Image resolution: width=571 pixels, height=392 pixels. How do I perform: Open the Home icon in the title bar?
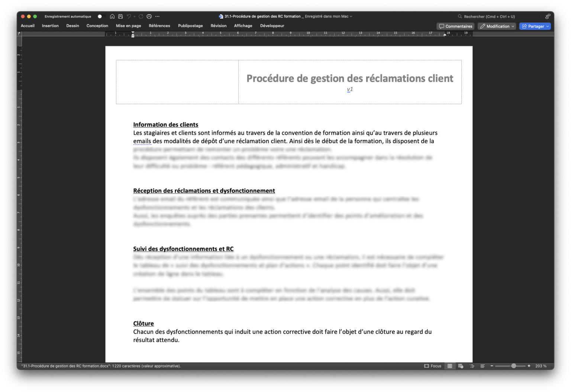112,16
